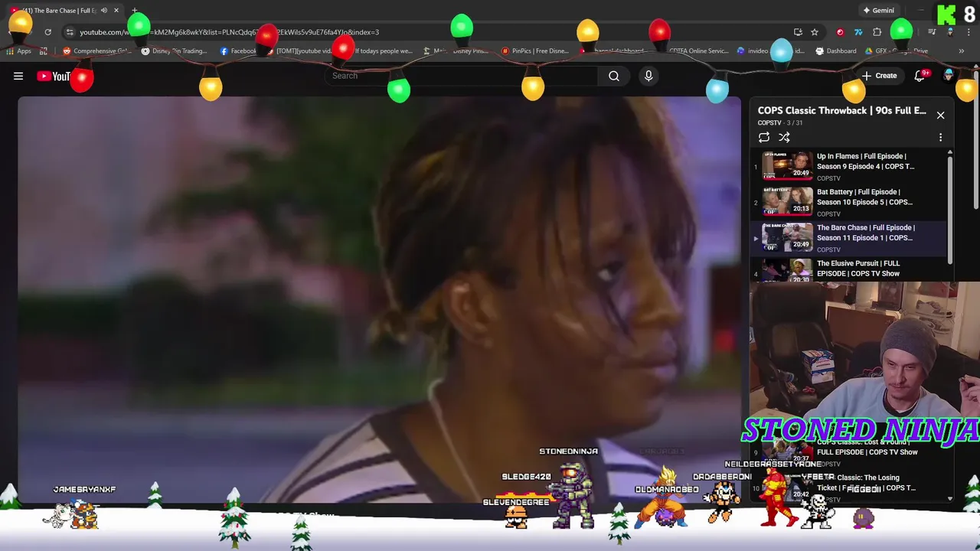Open PinPics Free Disney bookmark
The image size is (980, 551).
click(535, 51)
